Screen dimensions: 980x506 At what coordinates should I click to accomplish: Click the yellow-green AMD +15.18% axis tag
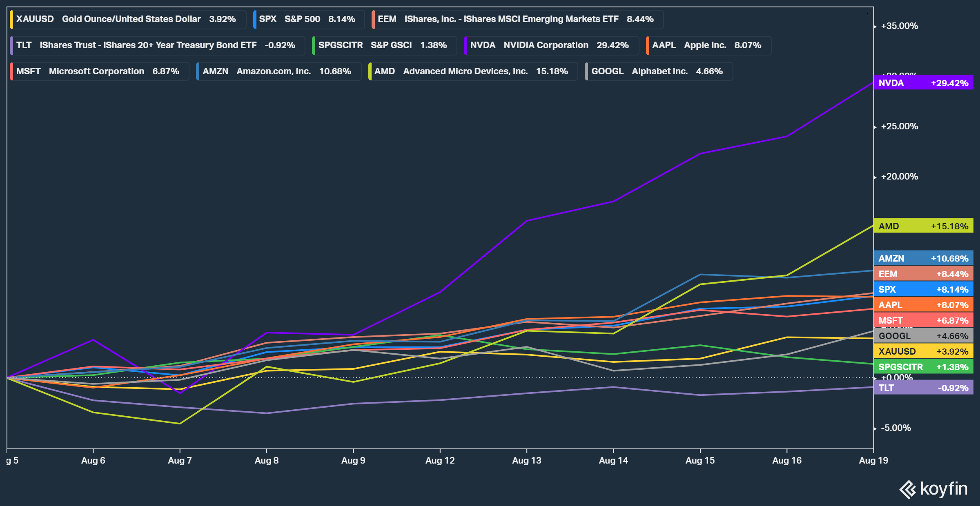coord(923,226)
